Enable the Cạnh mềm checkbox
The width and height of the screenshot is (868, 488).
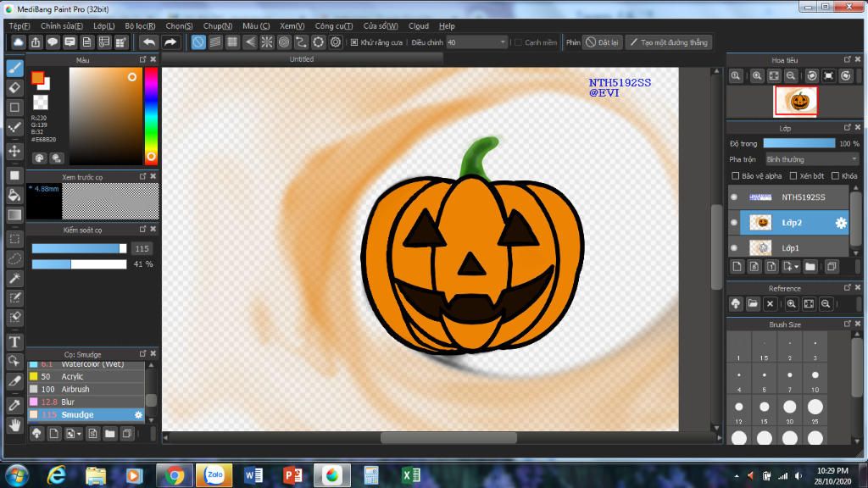tap(518, 42)
